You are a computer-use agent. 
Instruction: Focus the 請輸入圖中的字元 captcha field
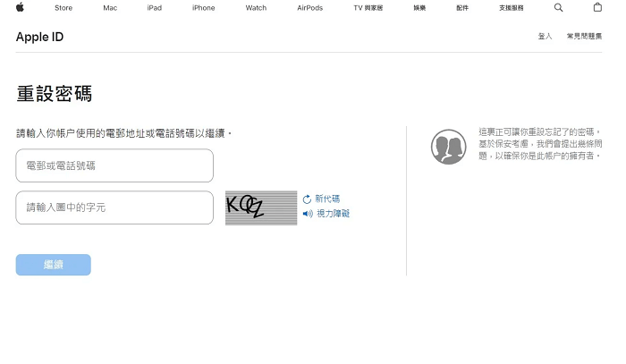pyautogui.click(x=114, y=207)
